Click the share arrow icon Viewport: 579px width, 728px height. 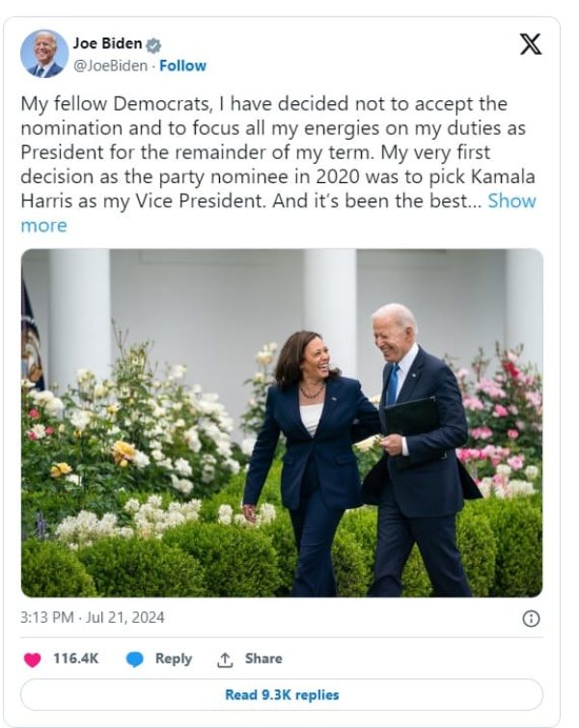[226, 660]
